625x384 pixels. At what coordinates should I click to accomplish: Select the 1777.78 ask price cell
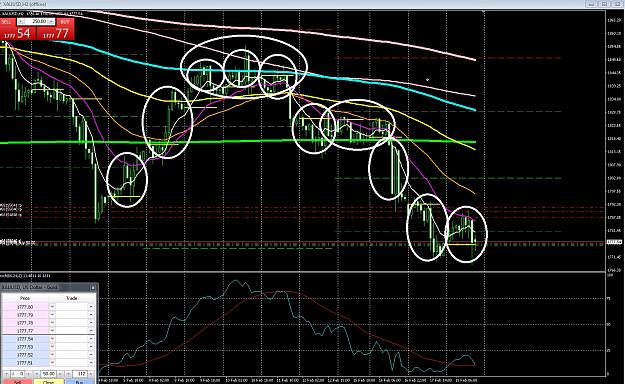tap(26, 323)
